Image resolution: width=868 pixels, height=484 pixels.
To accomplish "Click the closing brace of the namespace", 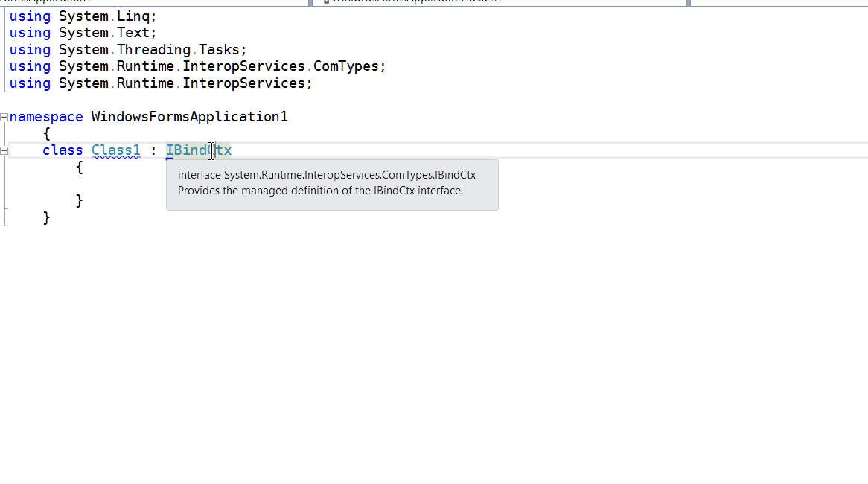I will [x=47, y=217].
